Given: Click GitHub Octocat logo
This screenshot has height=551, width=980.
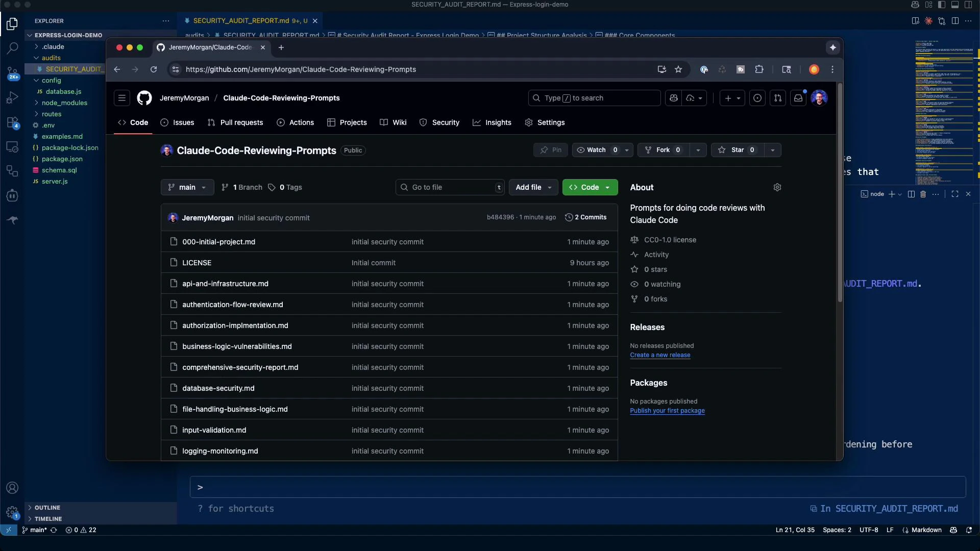Looking at the screenshot, I should [x=144, y=98].
